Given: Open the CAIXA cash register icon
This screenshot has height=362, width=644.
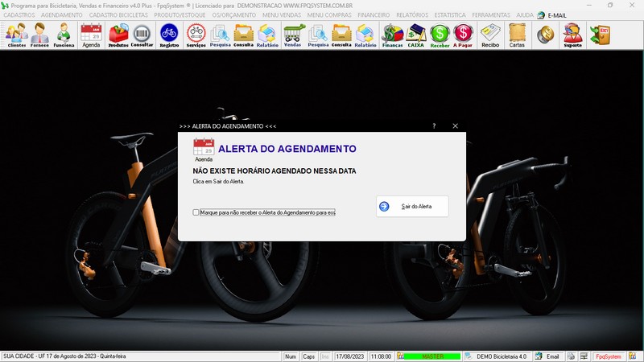Looking at the screenshot, I should click(x=415, y=35).
